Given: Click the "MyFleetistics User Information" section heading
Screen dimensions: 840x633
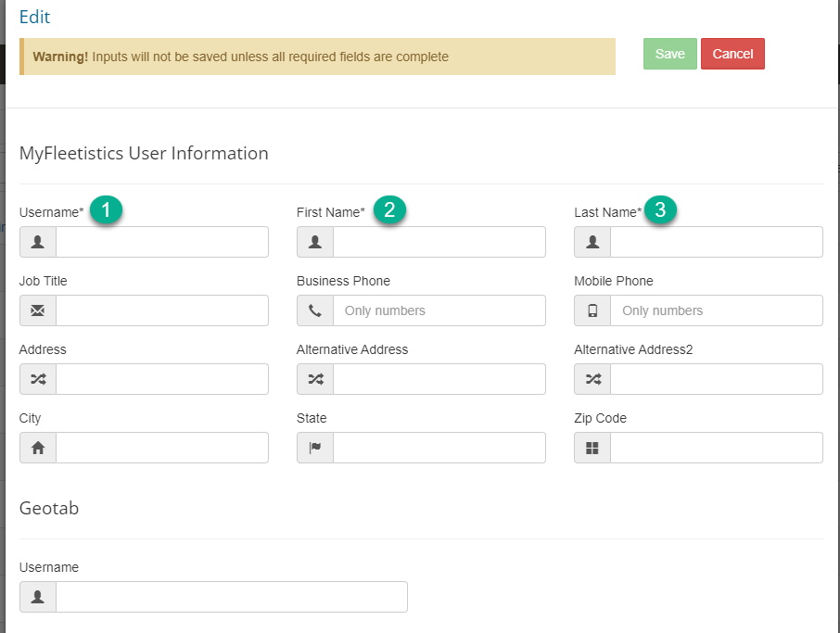Looking at the screenshot, I should 144,154.
